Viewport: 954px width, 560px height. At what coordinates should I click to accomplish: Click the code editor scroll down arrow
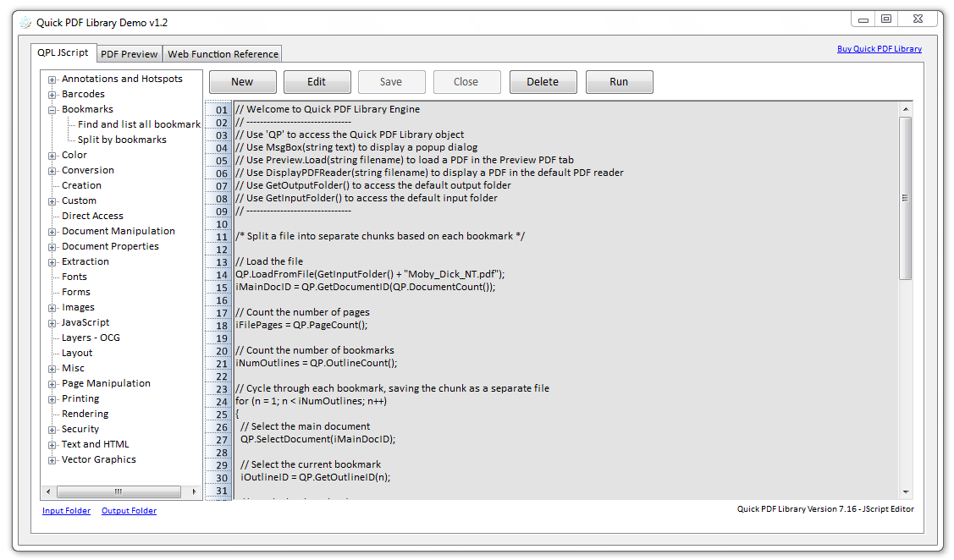[906, 491]
